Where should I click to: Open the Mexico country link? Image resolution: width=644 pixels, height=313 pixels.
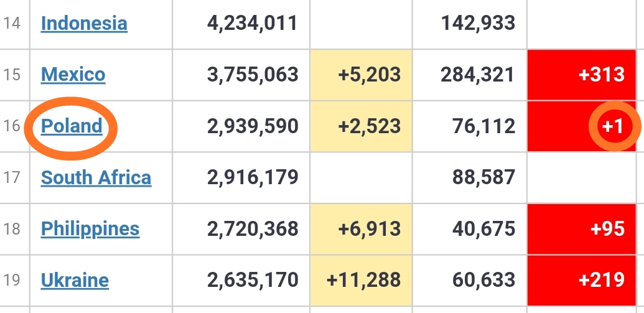pos(73,75)
